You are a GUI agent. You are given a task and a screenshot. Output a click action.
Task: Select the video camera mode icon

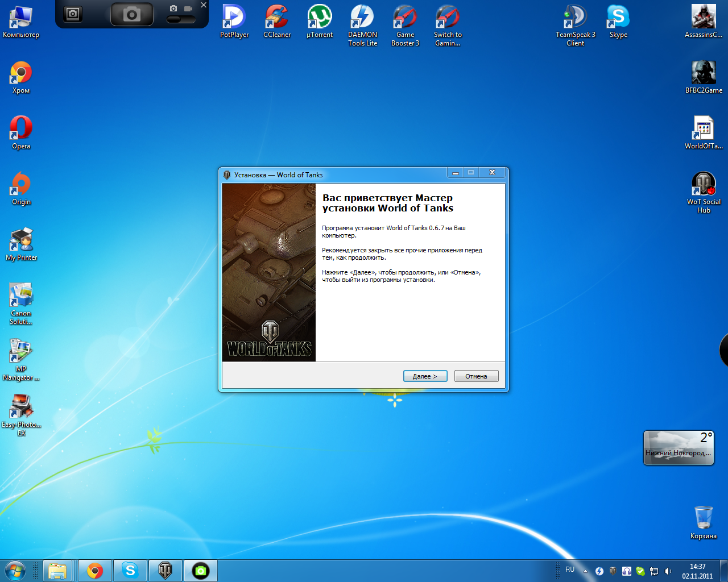click(188, 9)
